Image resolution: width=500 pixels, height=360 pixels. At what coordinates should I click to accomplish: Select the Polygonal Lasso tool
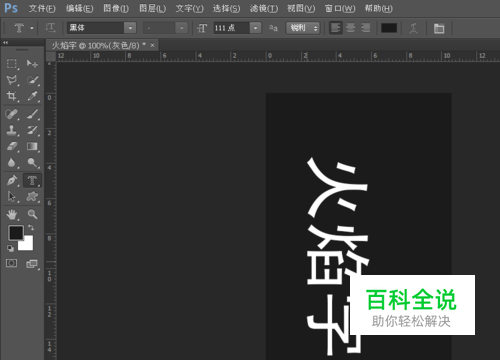pos(12,80)
